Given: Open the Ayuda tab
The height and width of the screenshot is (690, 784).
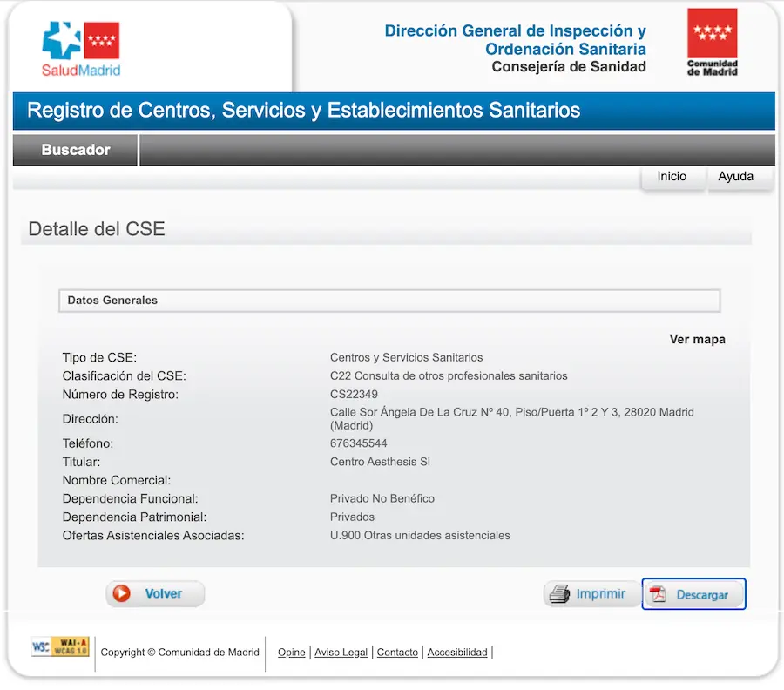Looking at the screenshot, I should (x=735, y=177).
